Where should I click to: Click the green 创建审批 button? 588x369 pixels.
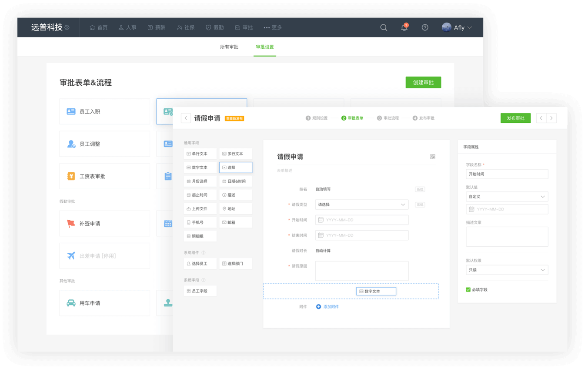click(x=423, y=82)
